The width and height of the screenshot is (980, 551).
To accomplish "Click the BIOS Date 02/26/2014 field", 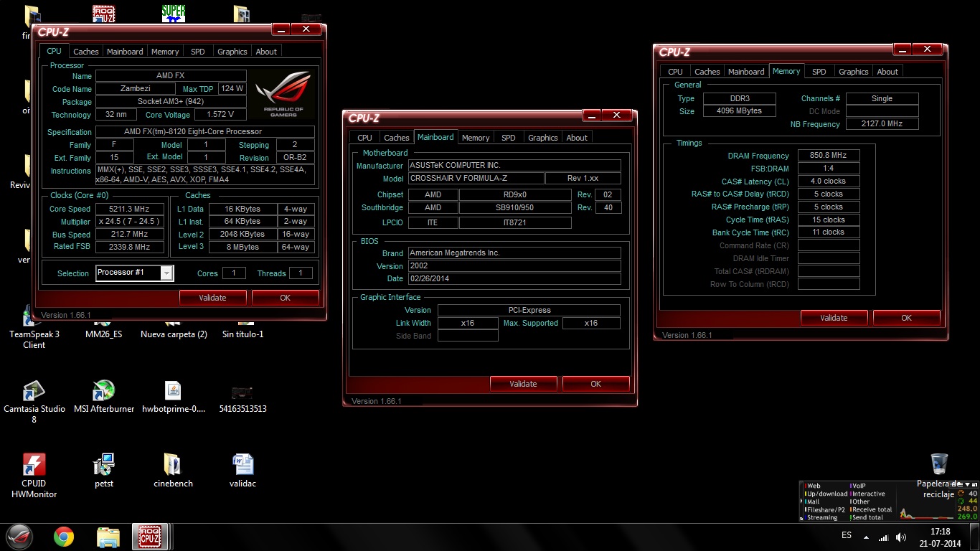I will [x=514, y=278].
